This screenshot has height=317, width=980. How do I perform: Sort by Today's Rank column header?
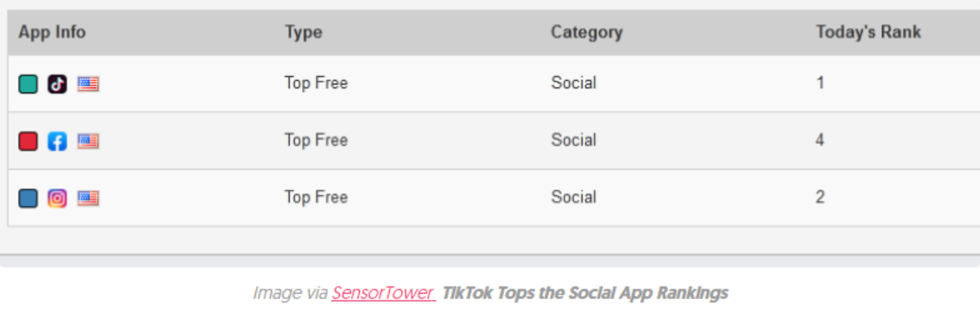click(x=869, y=32)
